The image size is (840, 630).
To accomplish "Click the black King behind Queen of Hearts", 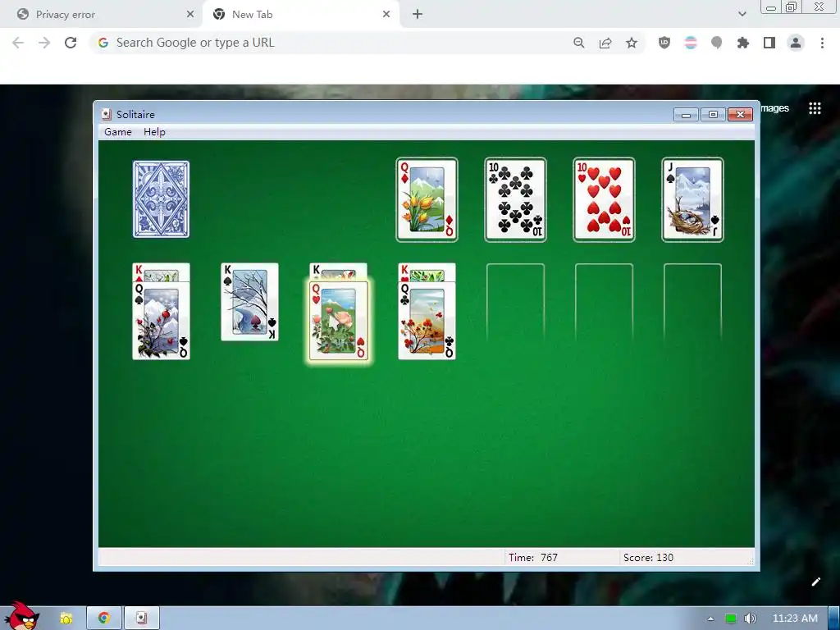I will pos(339,272).
